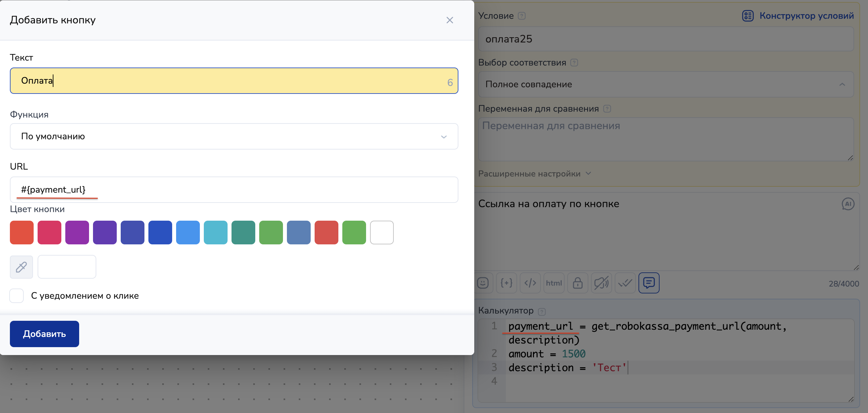Click the insert variable {+} icon
This screenshot has height=413, width=868.
click(x=507, y=283)
